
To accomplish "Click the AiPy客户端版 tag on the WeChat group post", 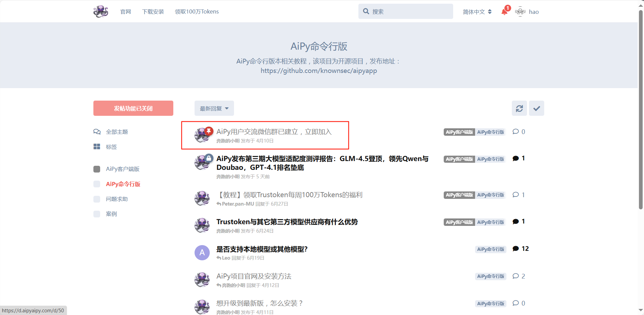I will click(459, 132).
